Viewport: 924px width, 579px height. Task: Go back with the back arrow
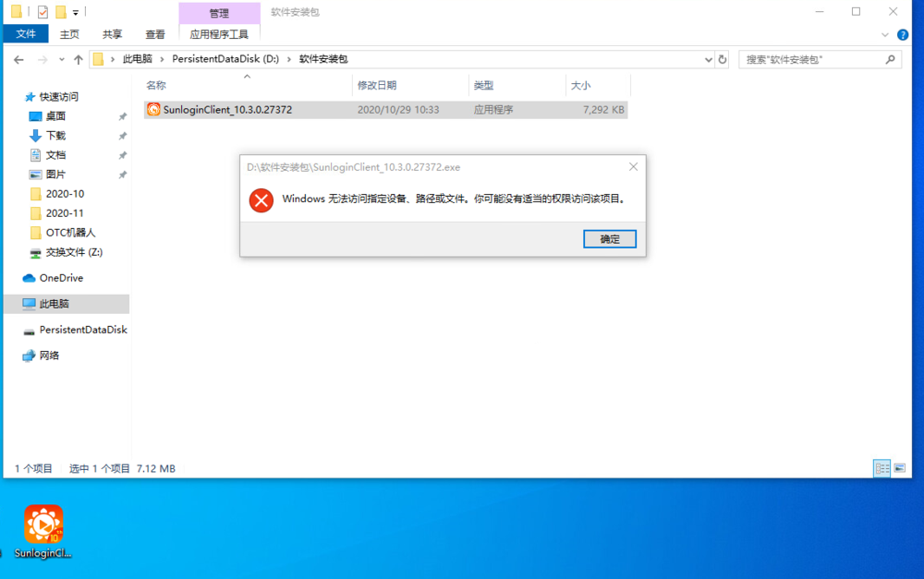click(18, 59)
